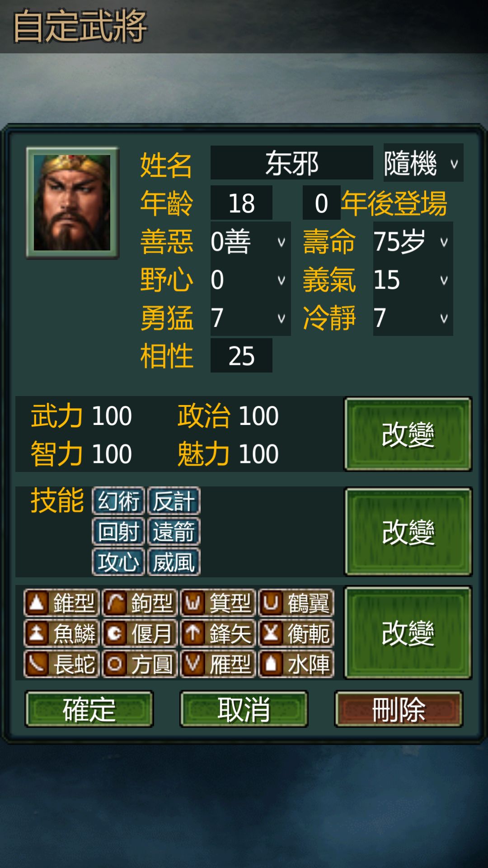Tap the 威風 skill tag

click(x=174, y=562)
